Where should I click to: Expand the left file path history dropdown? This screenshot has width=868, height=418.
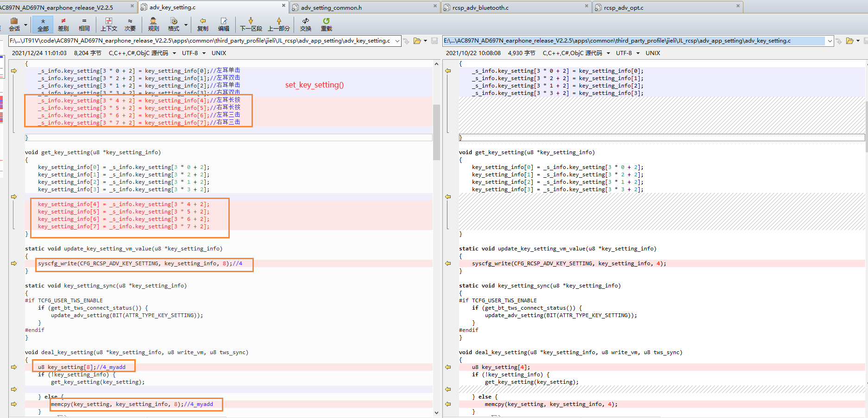click(x=397, y=41)
